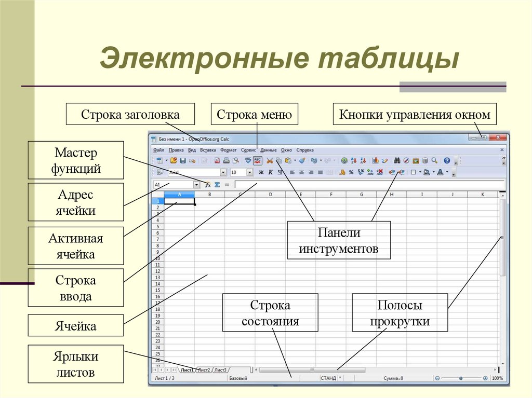The height and width of the screenshot is (398, 532).
Task: Open the Файл menu
Action: point(159,150)
